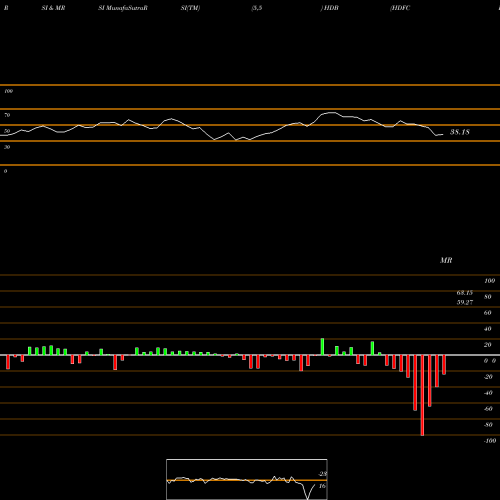Click the tallest green histogram bar
Viewport: 500px width, 500px height.
click(x=322, y=347)
